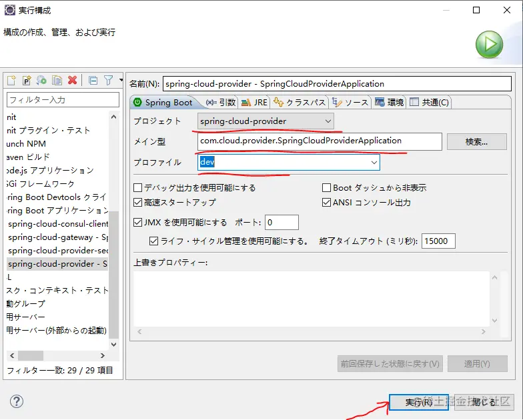Collapse all configurations in the tree
The height and width of the screenshot is (420, 523).
point(93,80)
